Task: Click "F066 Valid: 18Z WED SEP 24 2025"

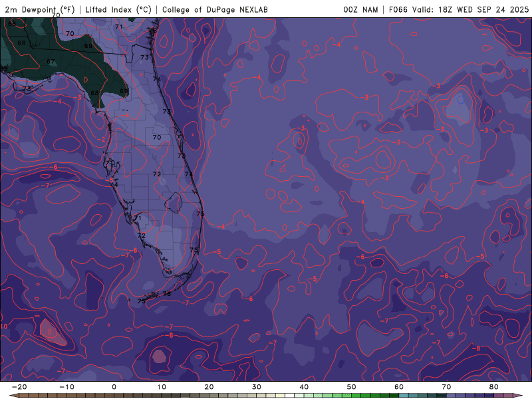Action: [x=459, y=9]
